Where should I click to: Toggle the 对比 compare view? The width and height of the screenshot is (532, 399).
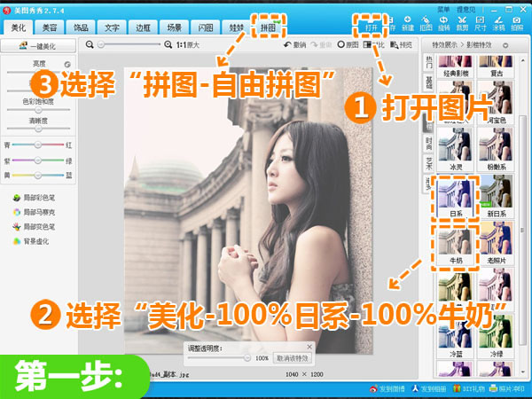373,45
